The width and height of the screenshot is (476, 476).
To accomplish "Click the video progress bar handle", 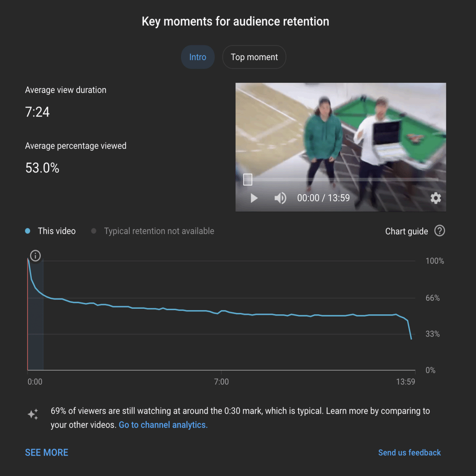I will click(248, 180).
